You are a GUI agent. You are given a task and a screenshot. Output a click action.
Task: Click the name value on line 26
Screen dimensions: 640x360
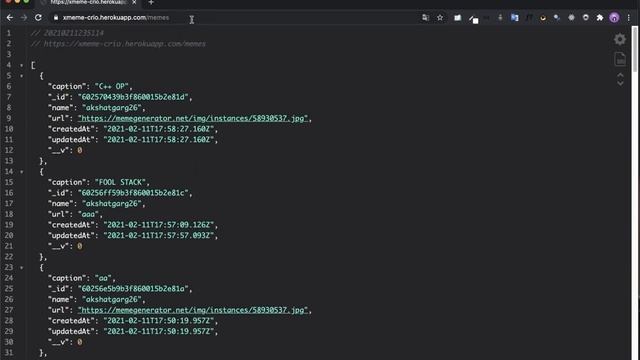(112, 300)
